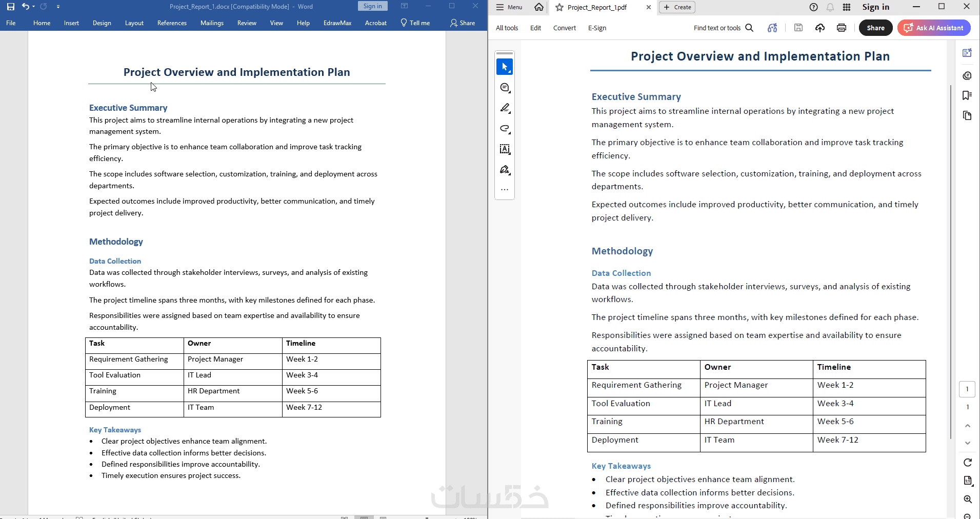Select the Add text box tool in Acrobat
Viewport: 980px width, 519px height.
[x=505, y=149]
